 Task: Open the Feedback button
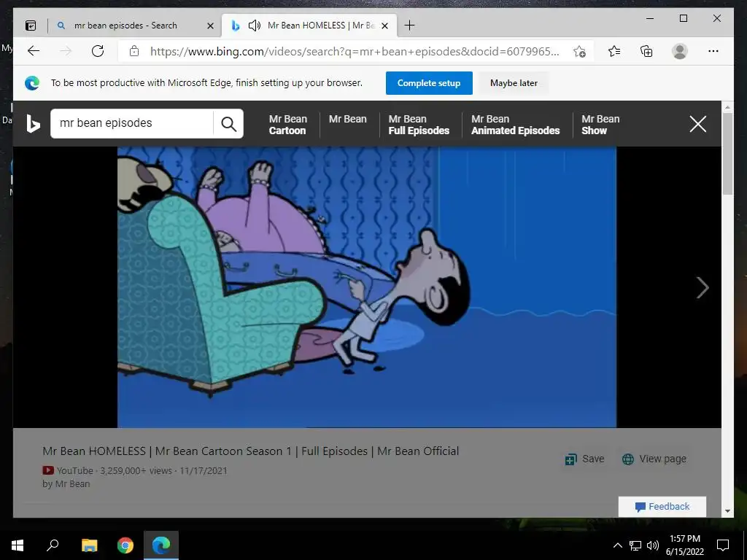[662, 507]
